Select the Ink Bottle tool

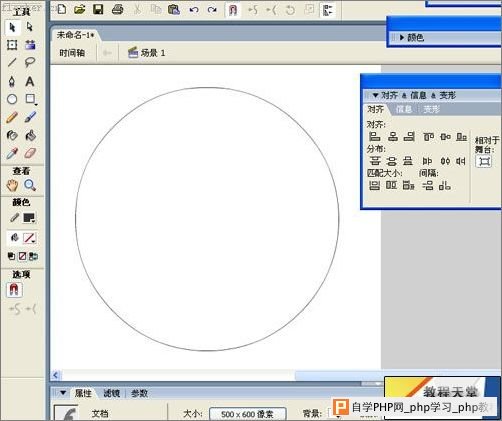[x=12, y=135]
